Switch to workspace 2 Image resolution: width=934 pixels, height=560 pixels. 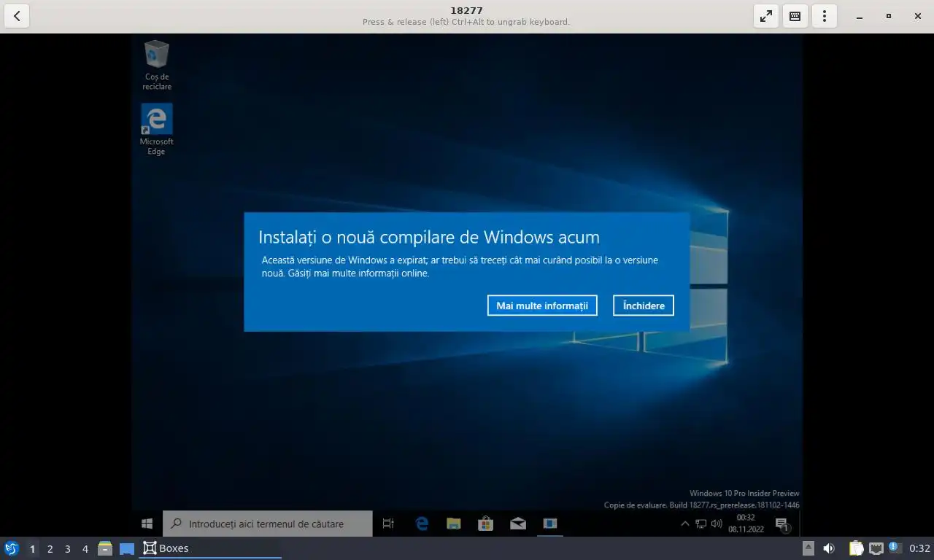tap(50, 548)
